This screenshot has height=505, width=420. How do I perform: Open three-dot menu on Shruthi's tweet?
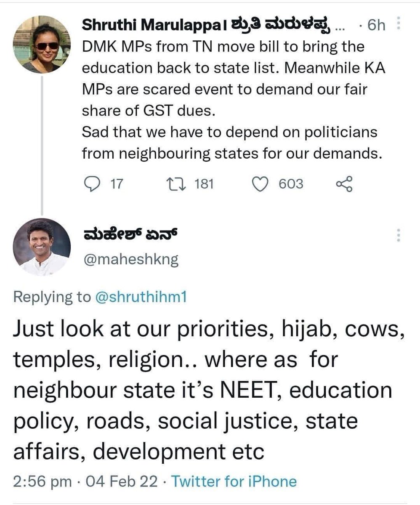coord(399,25)
